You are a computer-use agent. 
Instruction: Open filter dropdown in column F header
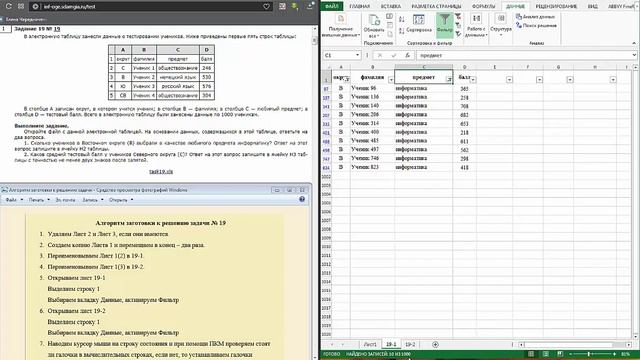[539, 80]
